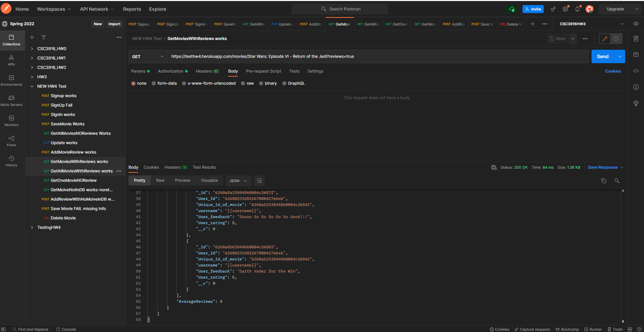This screenshot has width=644, height=332.
Task: Open the Flows panel
Action: click(x=11, y=140)
